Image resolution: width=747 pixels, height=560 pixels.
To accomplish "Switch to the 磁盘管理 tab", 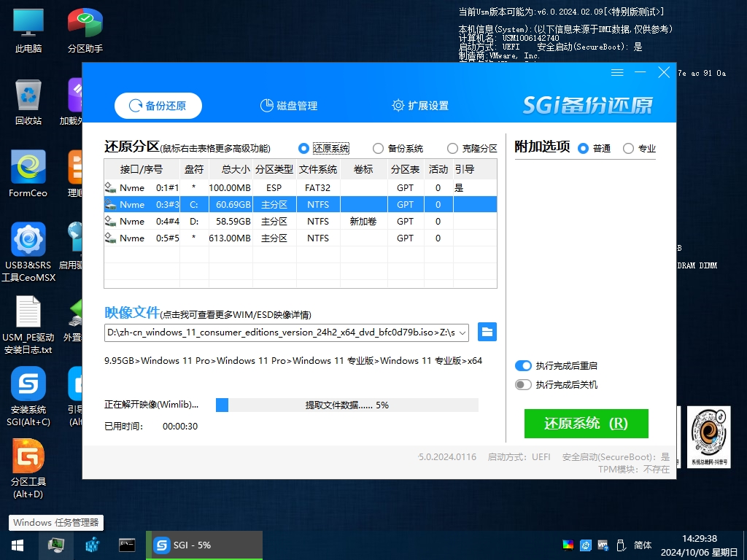I will (x=289, y=106).
